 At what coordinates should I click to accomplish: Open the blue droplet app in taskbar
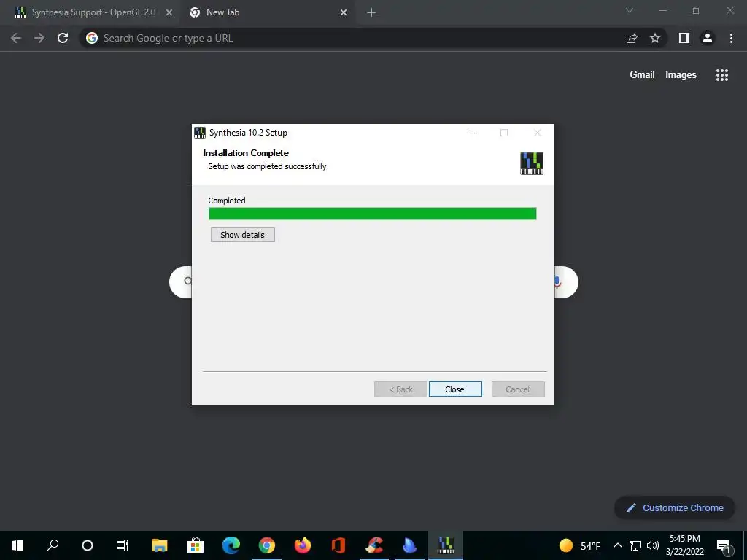410,545
